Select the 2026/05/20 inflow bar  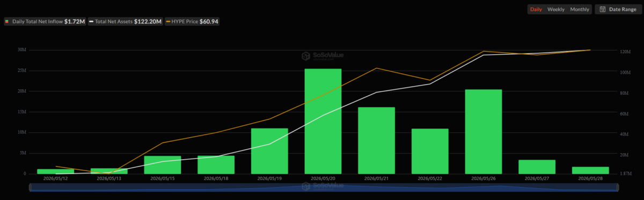(x=323, y=121)
